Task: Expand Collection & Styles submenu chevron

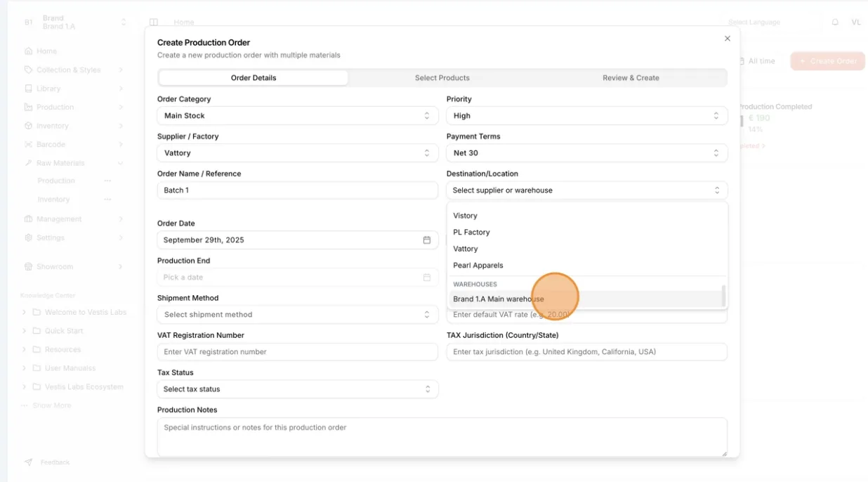Action: click(x=121, y=70)
